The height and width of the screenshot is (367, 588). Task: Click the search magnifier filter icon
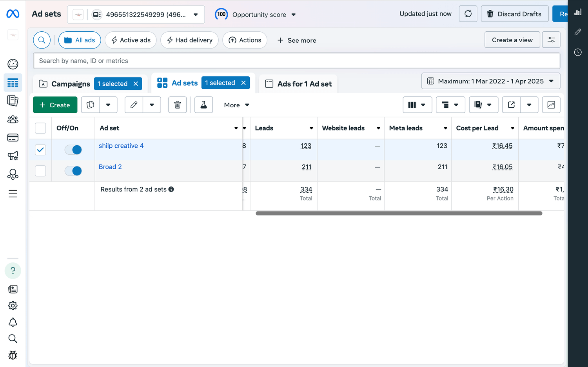(x=42, y=40)
